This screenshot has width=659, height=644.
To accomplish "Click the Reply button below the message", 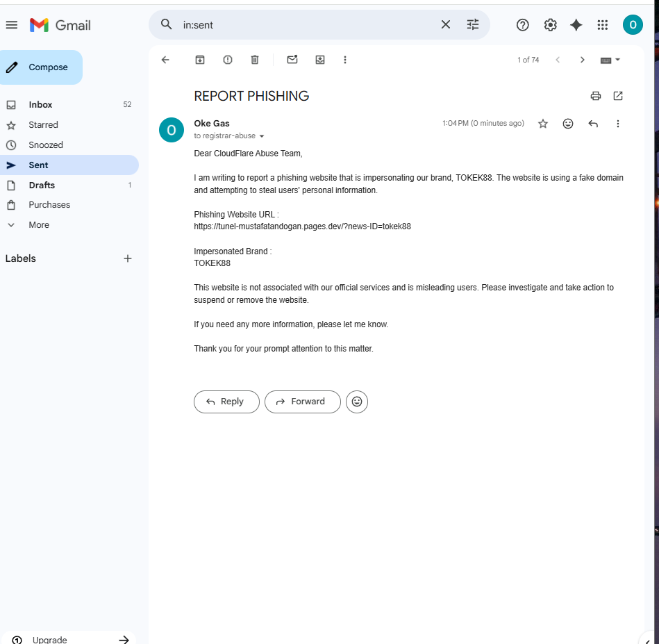I will coord(226,402).
